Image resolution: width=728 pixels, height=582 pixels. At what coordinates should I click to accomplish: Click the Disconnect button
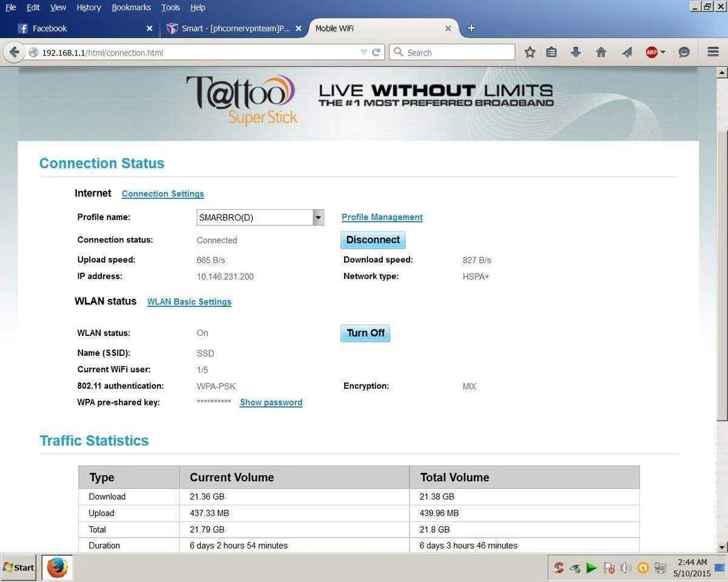tap(372, 240)
